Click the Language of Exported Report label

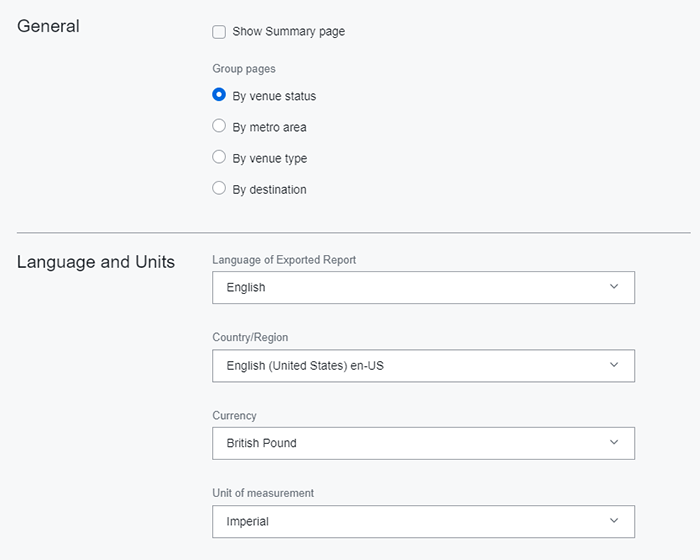(284, 260)
